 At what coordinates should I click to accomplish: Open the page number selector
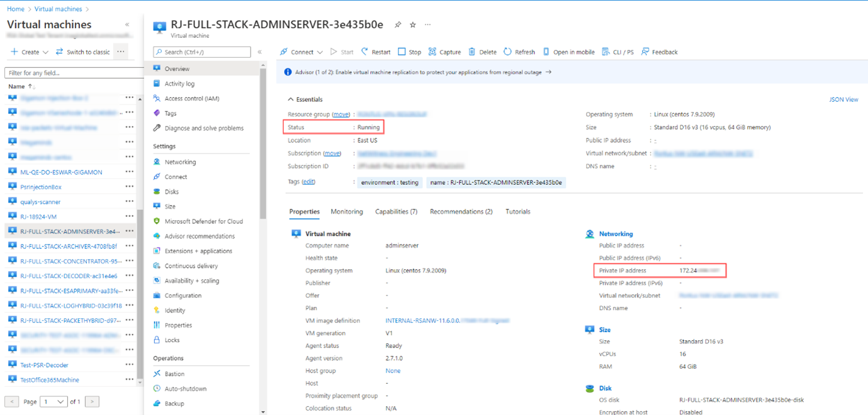54,401
